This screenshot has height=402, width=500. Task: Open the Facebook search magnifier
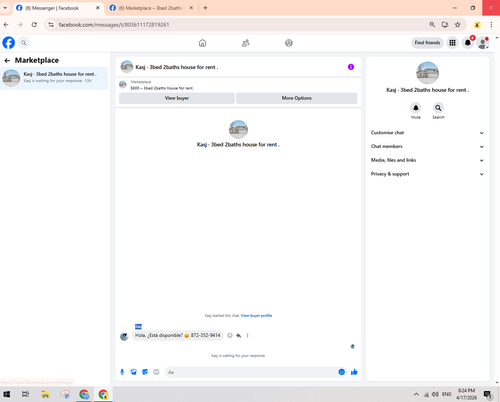click(x=24, y=43)
